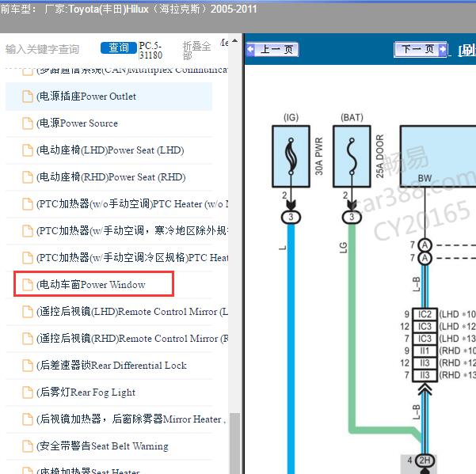Click the (IG) label above fuse
Image resolution: width=476 pixels, height=474 pixels.
pos(291,117)
